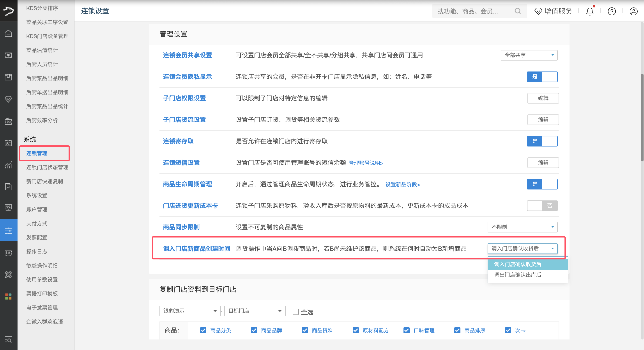Screen dimensions: 644x350
Task: Toggle the 连锁会员隐私显示 switch
Action: (x=542, y=77)
